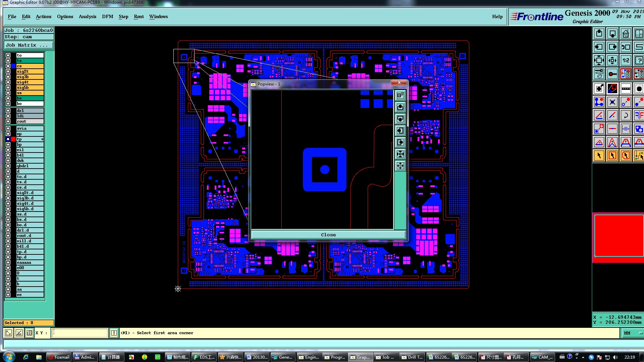644x362 pixels.
Task: Open the MM units selector
Action: (x=632, y=333)
